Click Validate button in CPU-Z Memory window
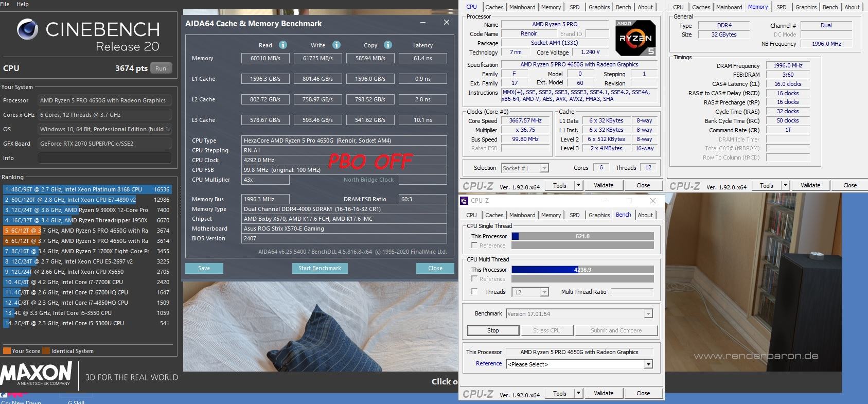 point(810,185)
